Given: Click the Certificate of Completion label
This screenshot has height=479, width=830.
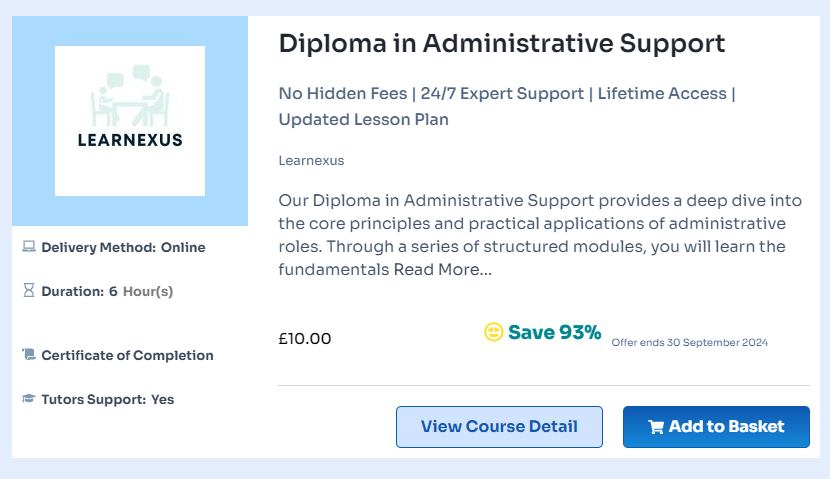Looking at the screenshot, I should point(128,355).
